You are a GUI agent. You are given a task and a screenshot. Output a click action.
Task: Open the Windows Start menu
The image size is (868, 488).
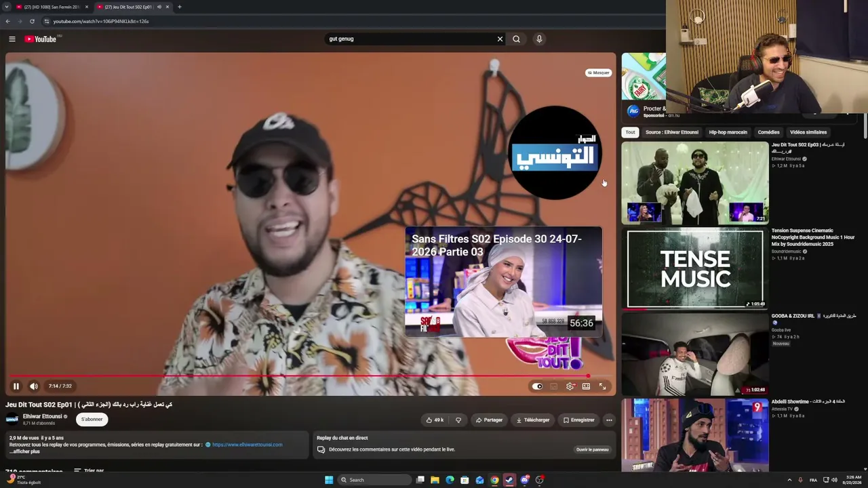coord(329,480)
